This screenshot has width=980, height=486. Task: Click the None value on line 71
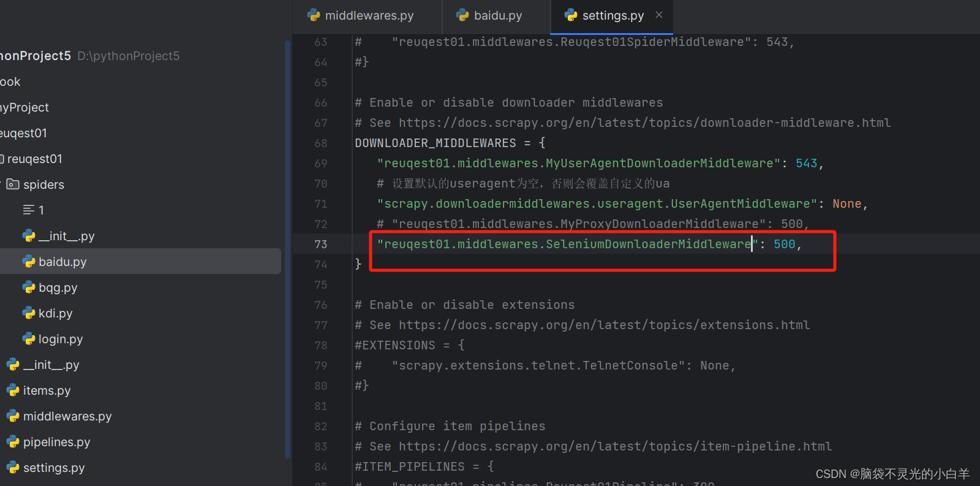846,203
